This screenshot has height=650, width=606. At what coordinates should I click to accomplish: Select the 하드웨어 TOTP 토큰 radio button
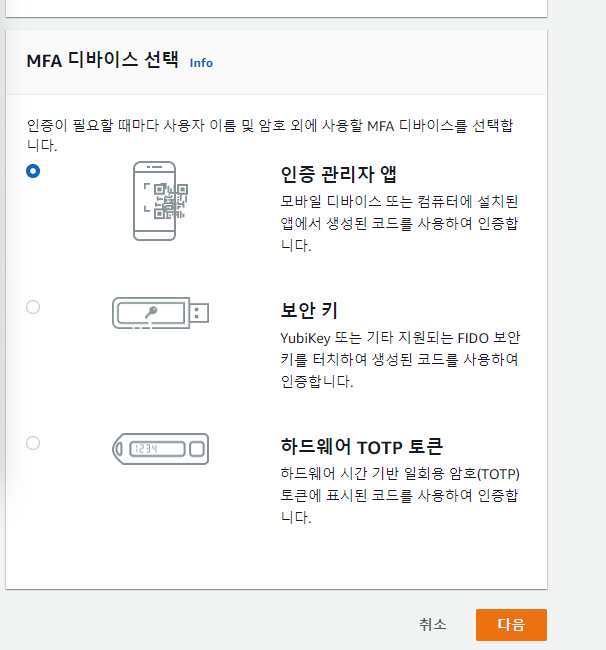(x=33, y=443)
